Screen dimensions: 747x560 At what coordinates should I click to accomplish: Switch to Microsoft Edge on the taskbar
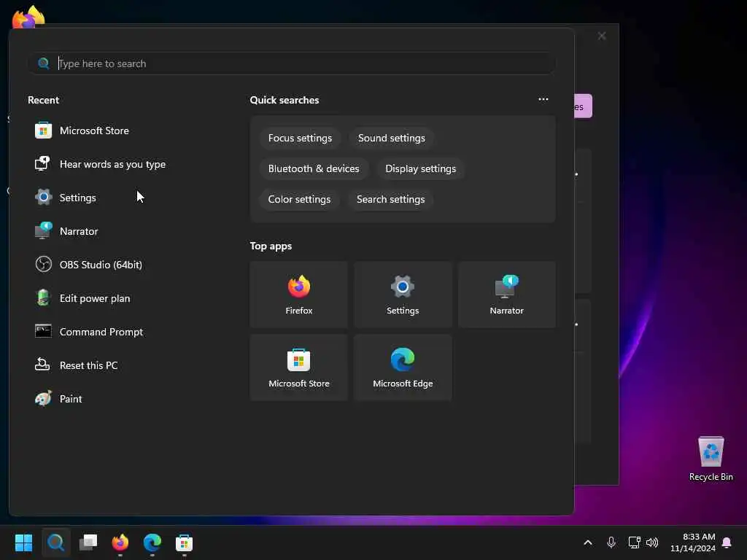coord(152,542)
